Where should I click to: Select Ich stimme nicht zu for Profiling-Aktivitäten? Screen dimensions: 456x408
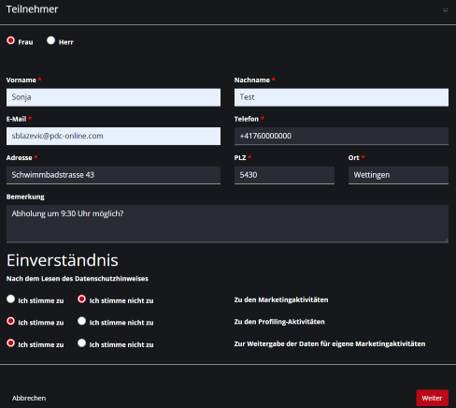82,321
